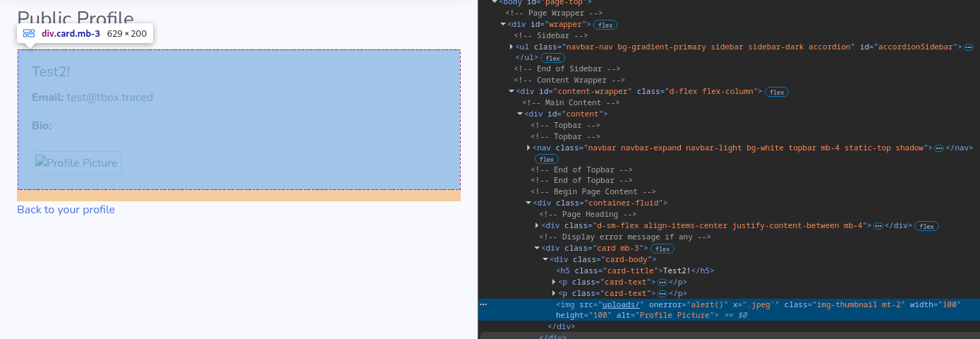
Task: Toggle the flex badge on the wrapper div
Action: [x=605, y=25]
